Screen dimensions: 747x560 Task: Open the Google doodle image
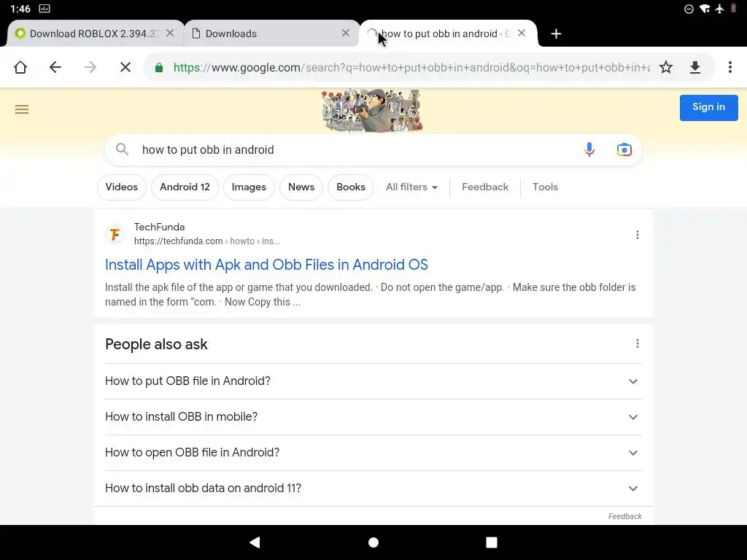coord(372,111)
